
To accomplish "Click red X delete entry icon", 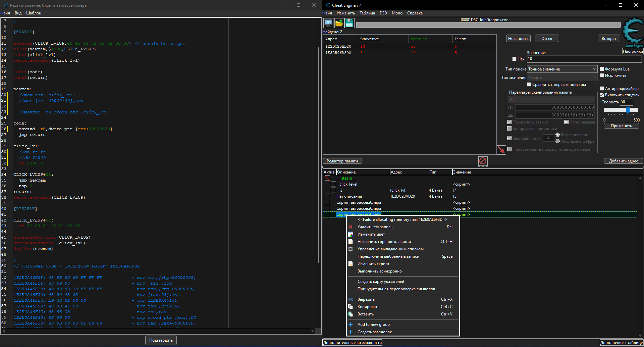I will (351, 227).
